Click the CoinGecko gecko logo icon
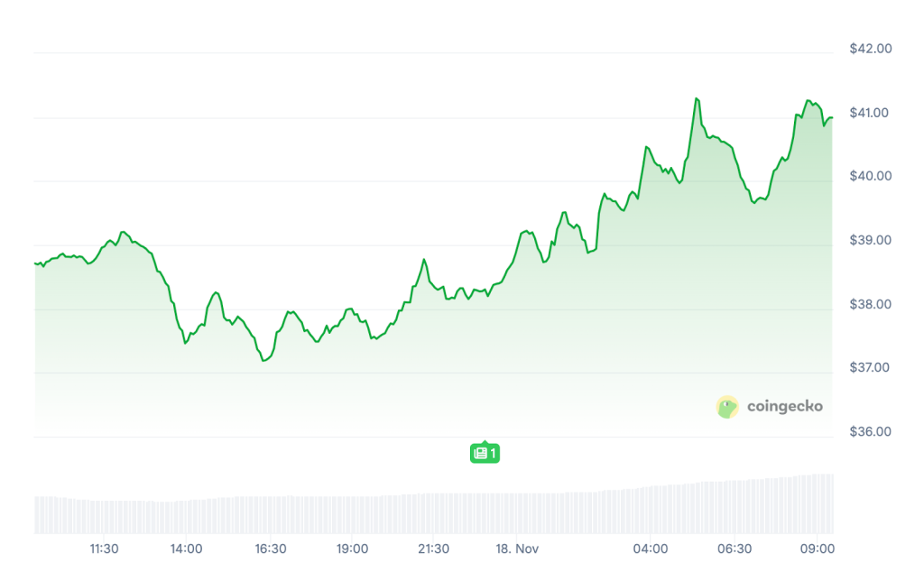The width and height of the screenshot is (924, 581). coord(727,407)
